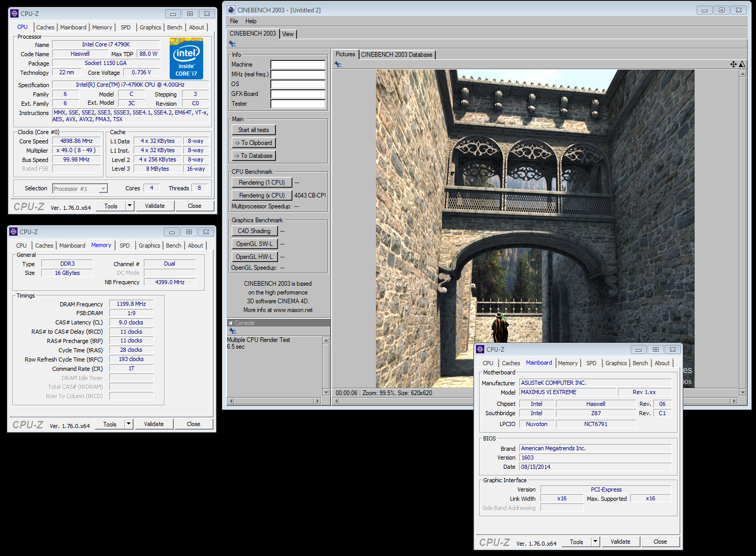Open CPU tab in Mainboard CPU-Z window
756x556 pixels.
(x=488, y=363)
